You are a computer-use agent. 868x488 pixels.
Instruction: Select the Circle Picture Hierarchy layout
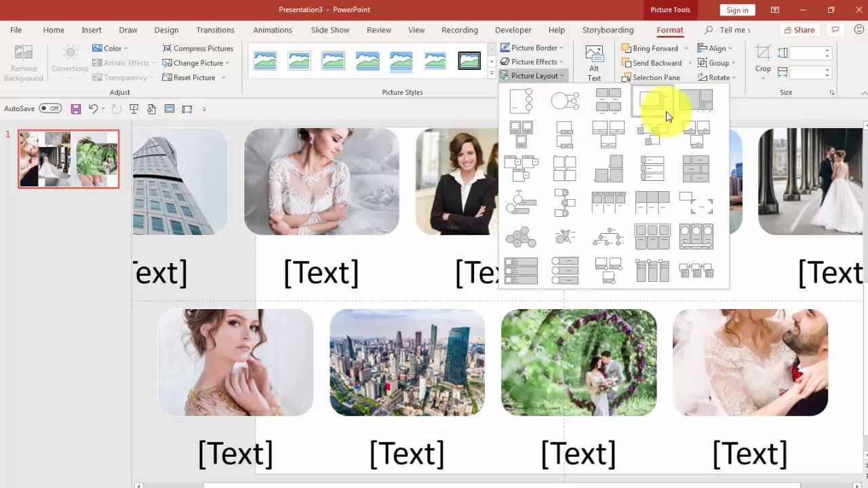(x=608, y=237)
